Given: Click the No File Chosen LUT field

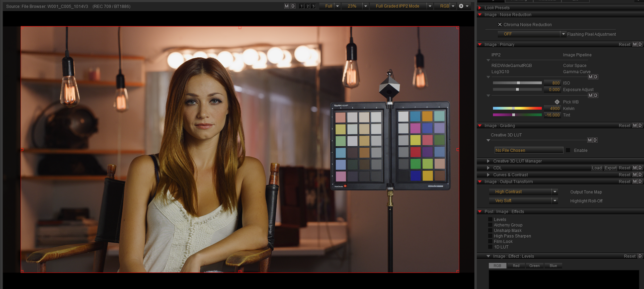Looking at the screenshot, I should click(x=529, y=150).
